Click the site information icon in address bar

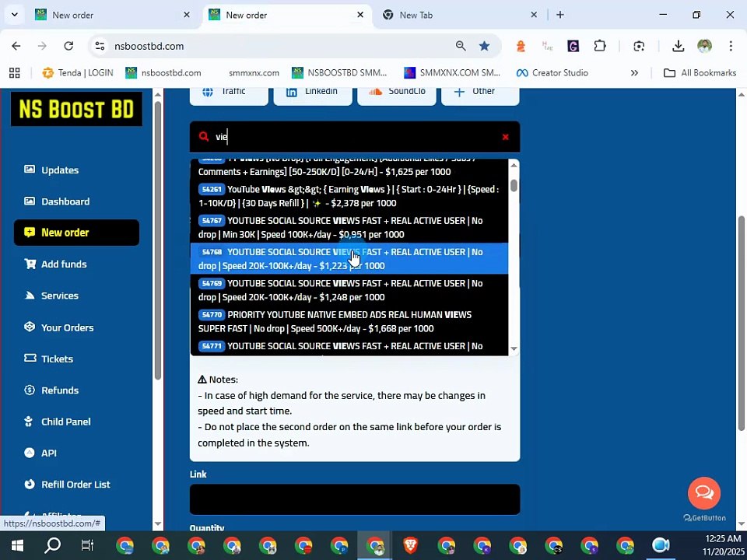pos(100,46)
